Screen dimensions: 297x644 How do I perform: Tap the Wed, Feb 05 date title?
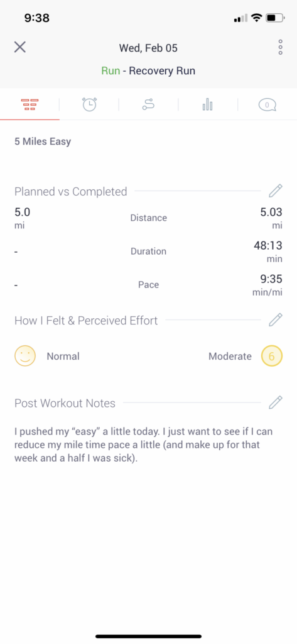tap(148, 48)
